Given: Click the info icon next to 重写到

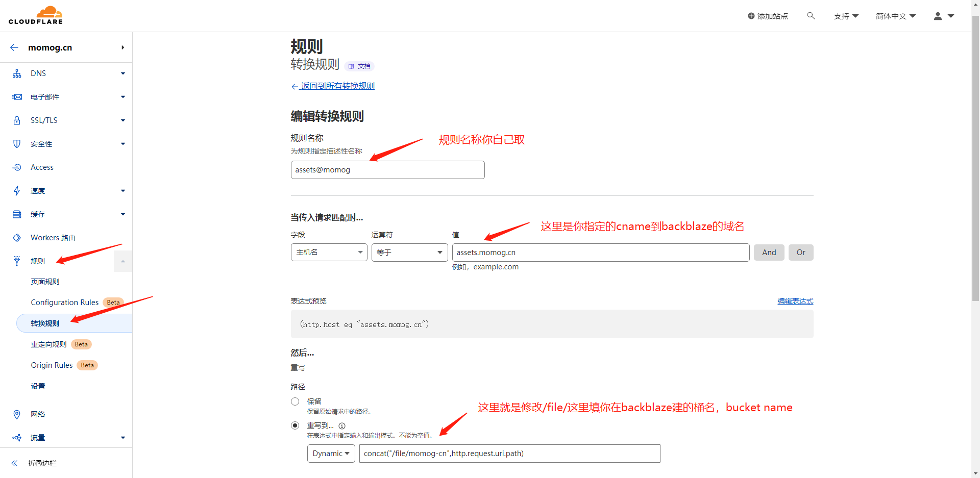Looking at the screenshot, I should tap(342, 426).
